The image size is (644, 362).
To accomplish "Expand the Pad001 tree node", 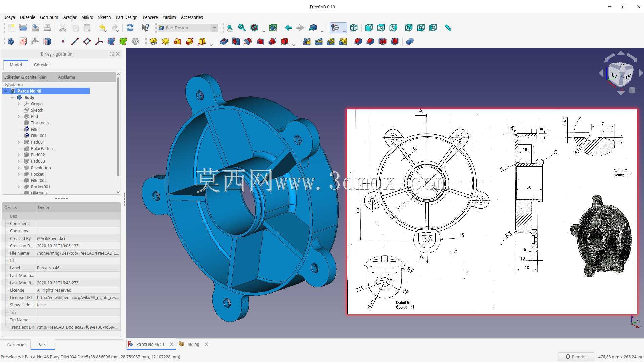I will pos(19,142).
